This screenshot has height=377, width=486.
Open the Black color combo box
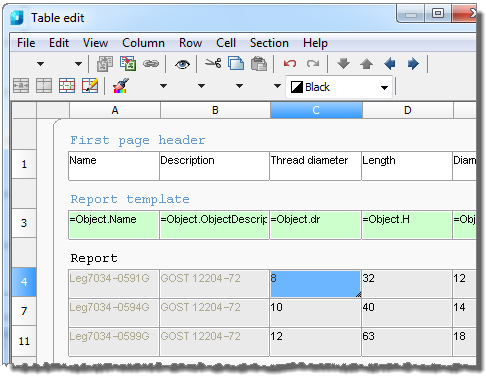coord(339,87)
